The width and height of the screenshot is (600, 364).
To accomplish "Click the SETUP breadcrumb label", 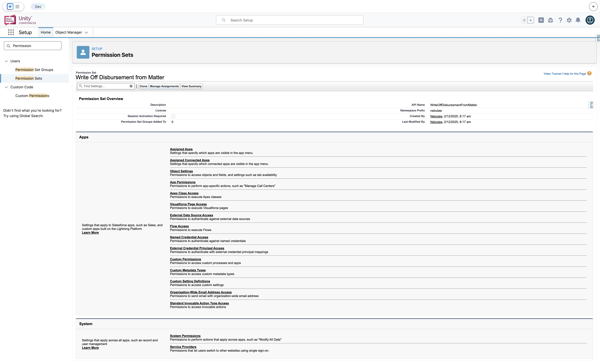I will coord(97,49).
